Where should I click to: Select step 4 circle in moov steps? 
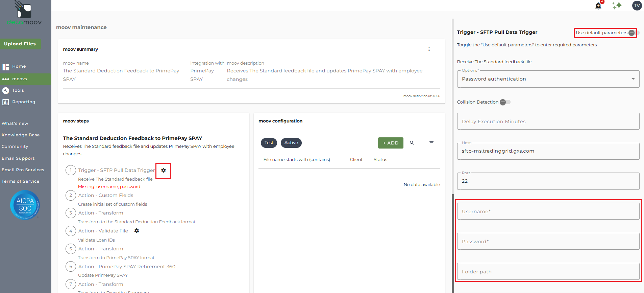[x=71, y=231]
